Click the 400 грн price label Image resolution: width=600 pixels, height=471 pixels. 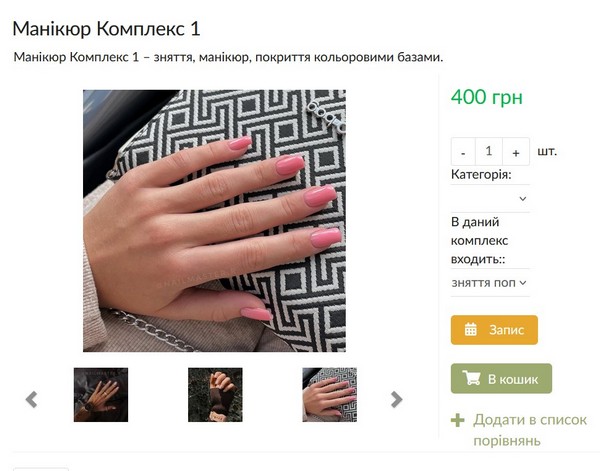pos(486,97)
